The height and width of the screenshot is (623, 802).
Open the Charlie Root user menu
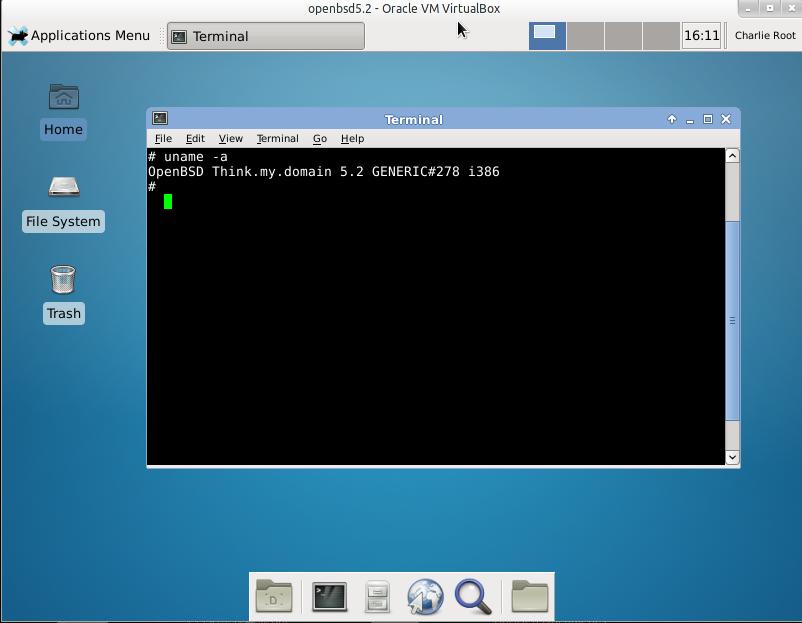765,36
